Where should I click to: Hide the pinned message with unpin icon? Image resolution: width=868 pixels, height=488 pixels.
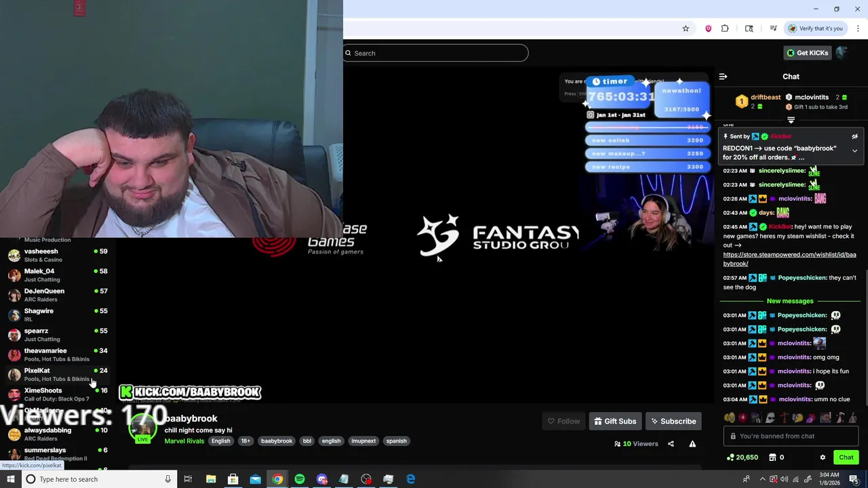(854, 136)
